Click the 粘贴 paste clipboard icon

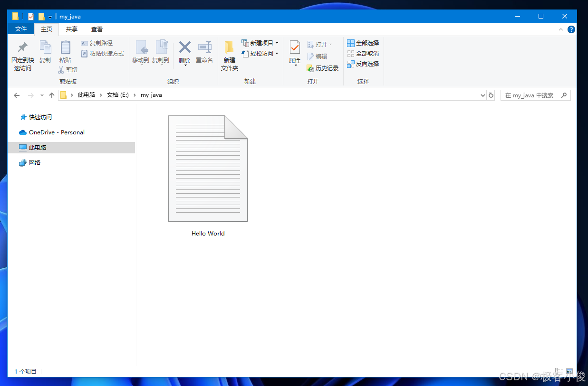click(x=65, y=47)
